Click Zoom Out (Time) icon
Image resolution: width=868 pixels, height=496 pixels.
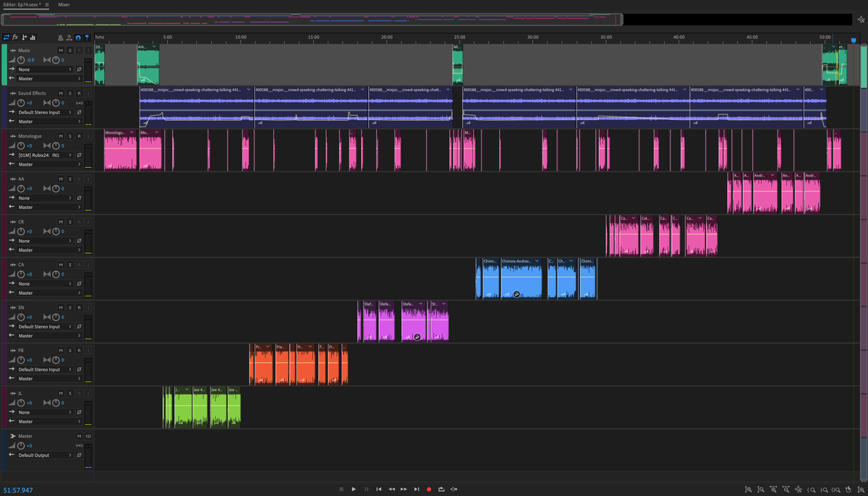pos(786,489)
